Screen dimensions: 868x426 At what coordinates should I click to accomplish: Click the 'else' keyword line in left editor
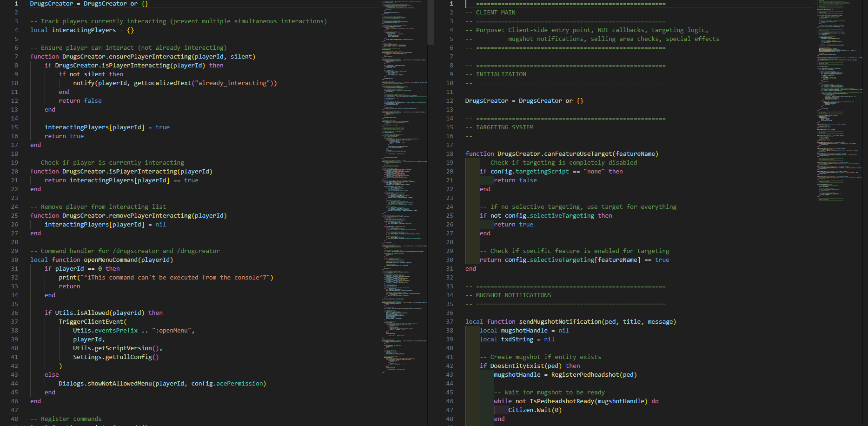(x=52, y=375)
